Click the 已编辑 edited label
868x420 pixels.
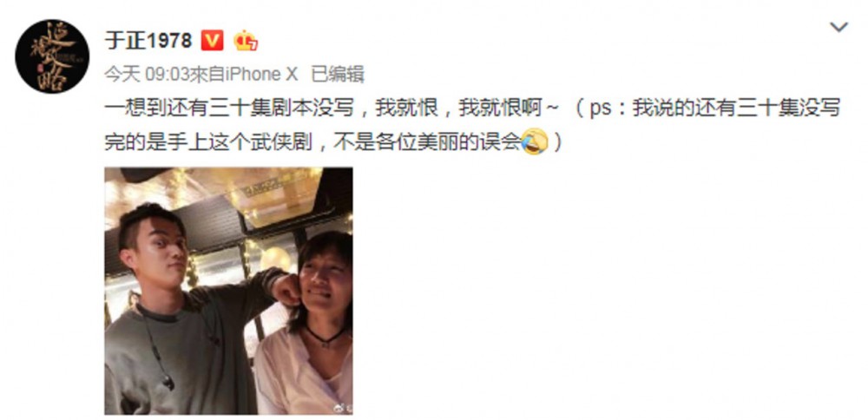(x=337, y=74)
